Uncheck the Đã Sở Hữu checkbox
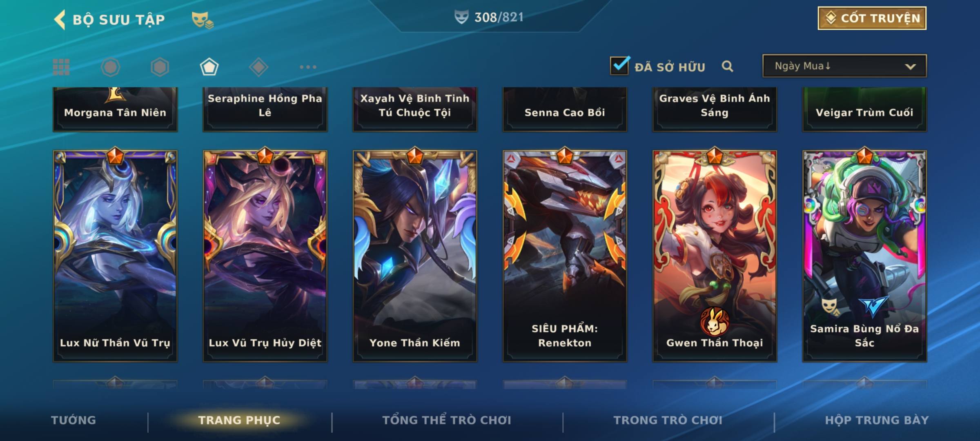This screenshot has height=441, width=980. click(619, 65)
